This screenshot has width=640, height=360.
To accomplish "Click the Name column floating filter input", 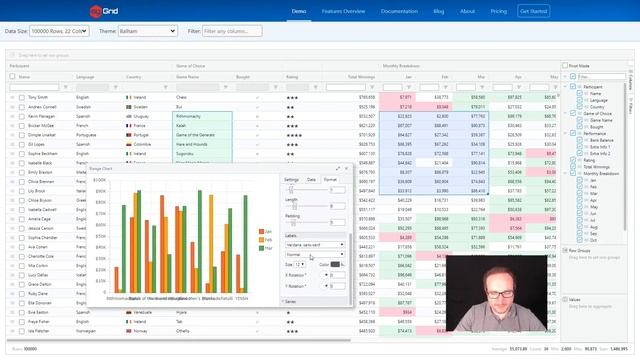I will pos(34,87).
